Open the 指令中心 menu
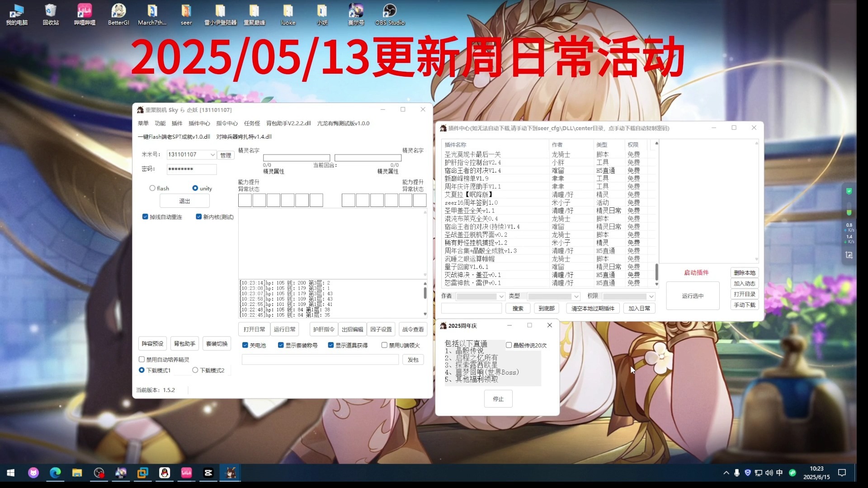This screenshot has width=868, height=488. click(x=227, y=123)
